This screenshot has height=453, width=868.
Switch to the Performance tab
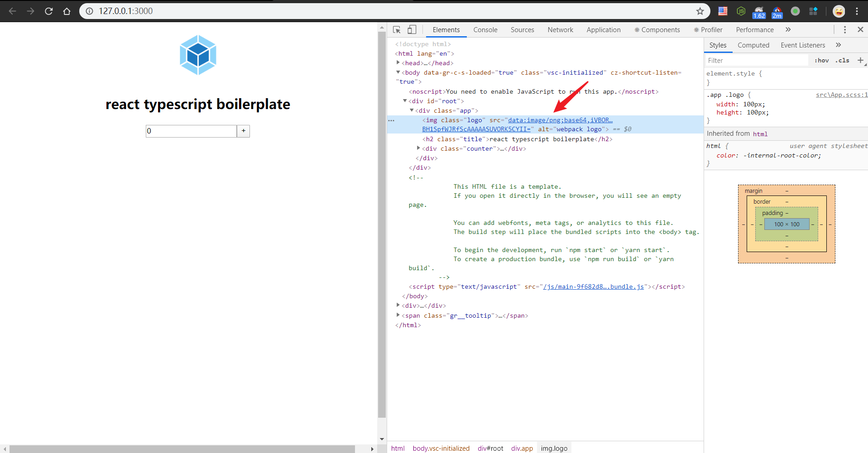(x=755, y=30)
